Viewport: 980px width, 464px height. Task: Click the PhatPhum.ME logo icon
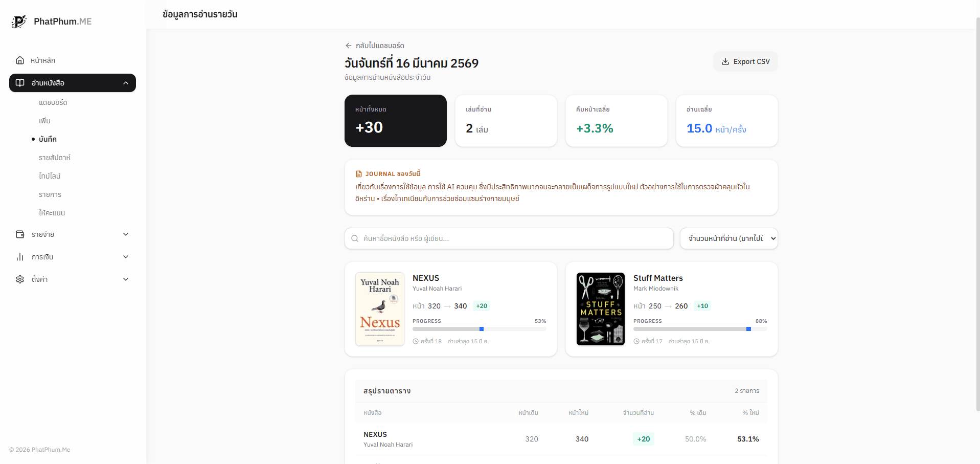pos(19,21)
